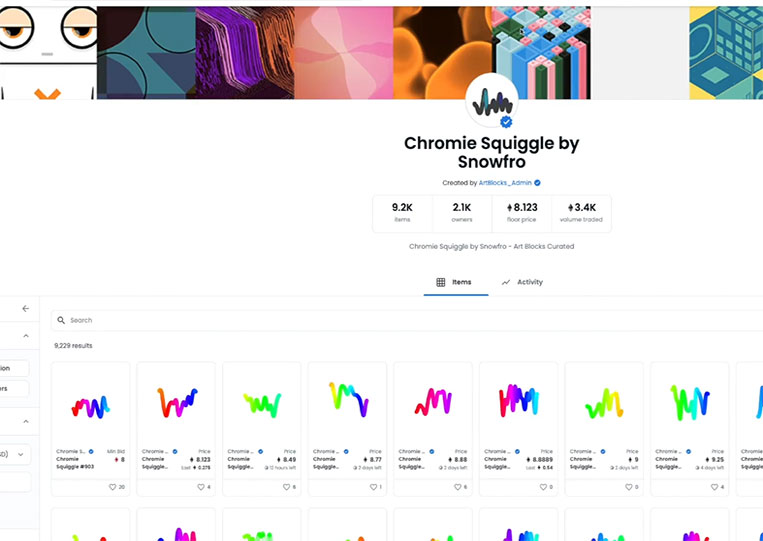Like the squiggle priced at 8.88
Screen dimensions: 763x541
tap(457, 487)
